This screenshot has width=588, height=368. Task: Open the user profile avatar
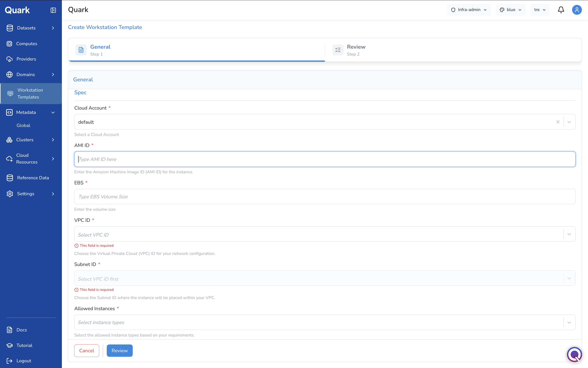[x=577, y=10]
